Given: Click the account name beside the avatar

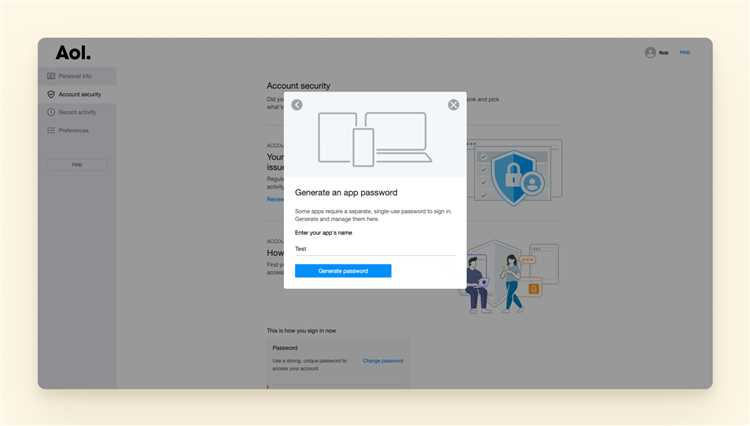Looking at the screenshot, I should pos(663,53).
